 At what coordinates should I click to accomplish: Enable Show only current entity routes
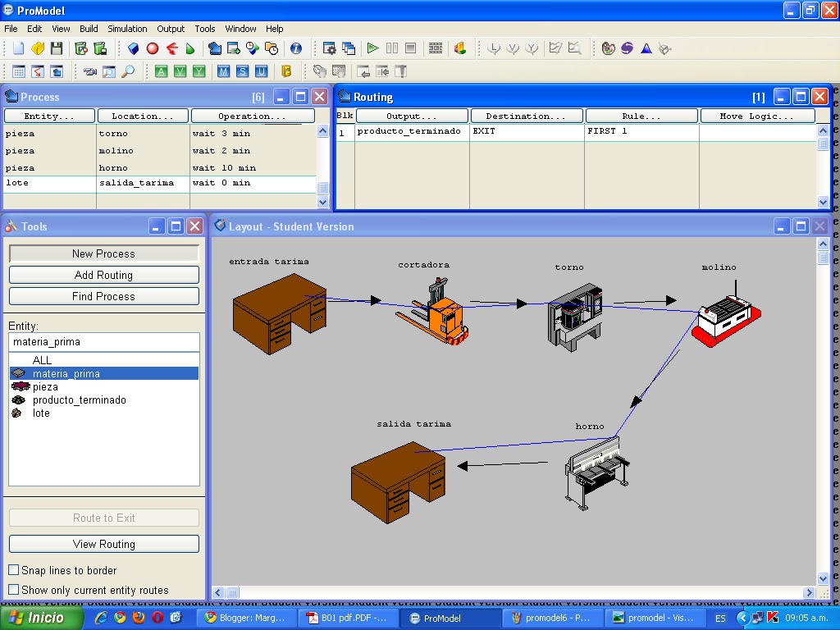14,587
